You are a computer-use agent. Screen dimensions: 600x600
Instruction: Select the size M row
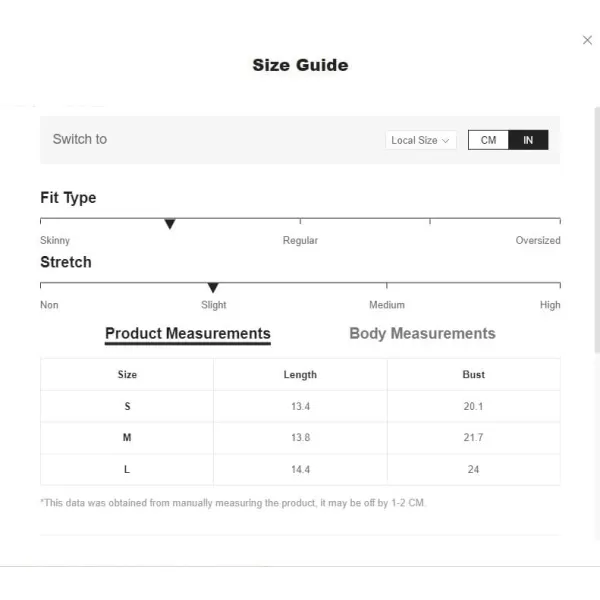click(300, 438)
